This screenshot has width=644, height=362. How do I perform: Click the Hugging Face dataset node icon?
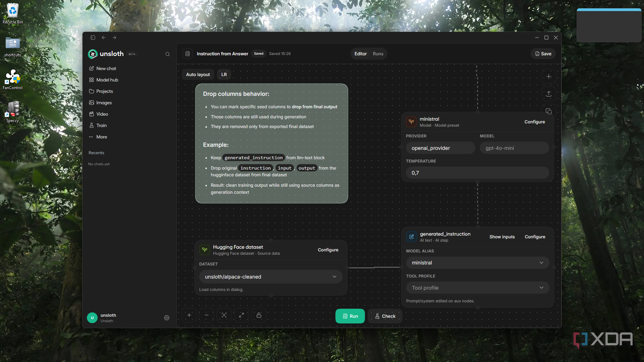[x=205, y=250]
